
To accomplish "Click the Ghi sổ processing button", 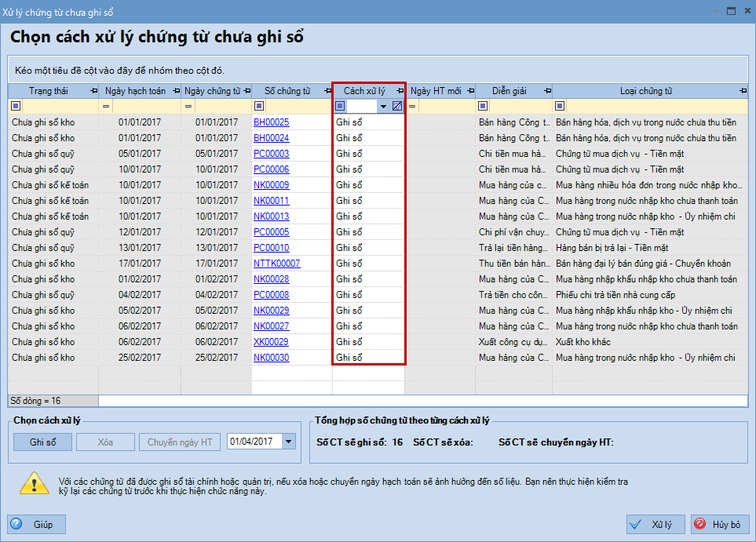I will pos(42,442).
